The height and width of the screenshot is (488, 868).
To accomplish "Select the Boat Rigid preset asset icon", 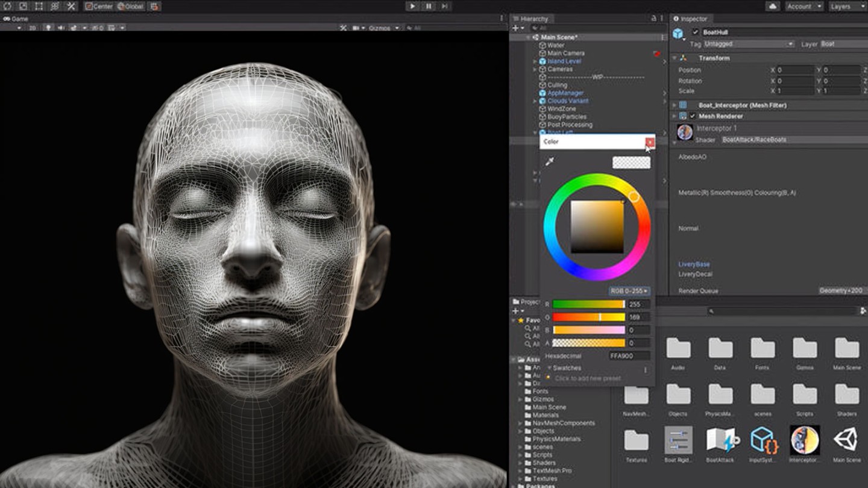I will [678, 441].
